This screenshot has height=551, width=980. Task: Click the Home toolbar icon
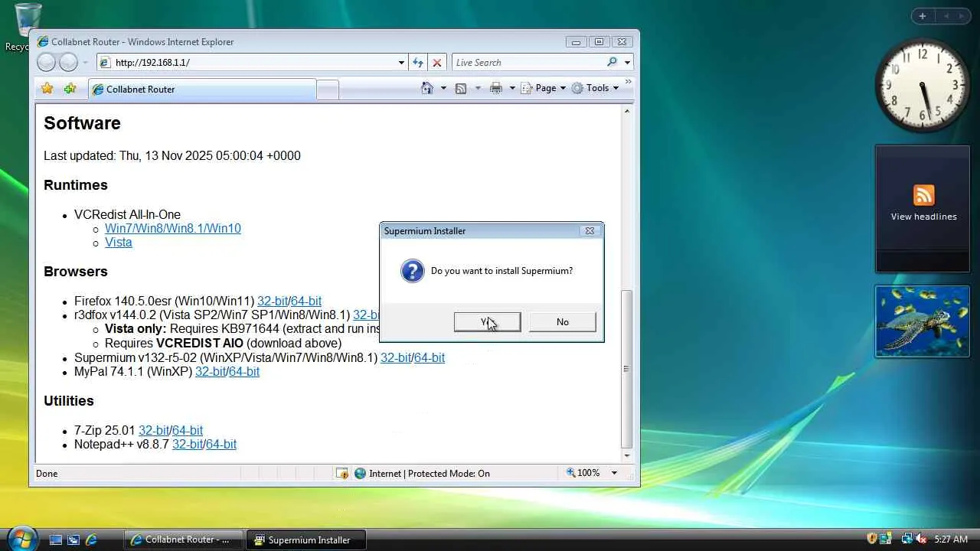pos(427,88)
